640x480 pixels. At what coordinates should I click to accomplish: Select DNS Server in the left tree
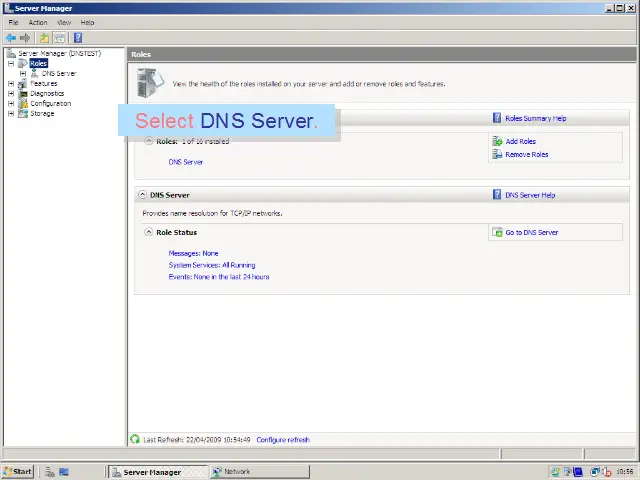click(59, 73)
